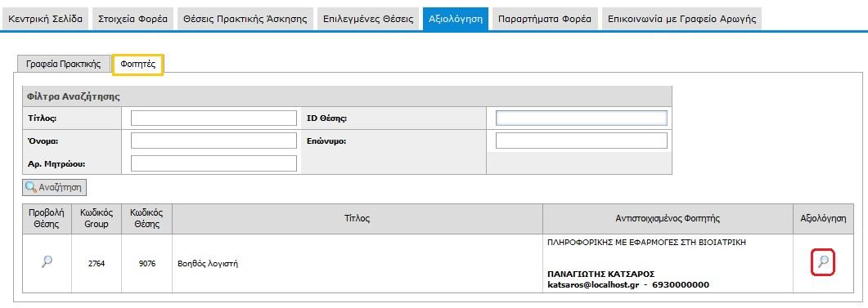Click department ΠΛΗΡΟΦΟΡΙΚΗΣ ΜΕ ΕΦΑΡΜΟΓΕΣ ΣΤΗ ΒΙΟΙΑΤΡΙΚΗ

(646, 242)
